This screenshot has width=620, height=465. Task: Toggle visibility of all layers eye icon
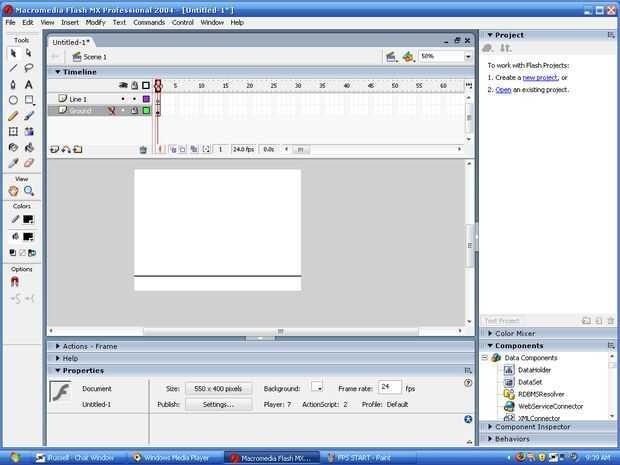coord(123,85)
